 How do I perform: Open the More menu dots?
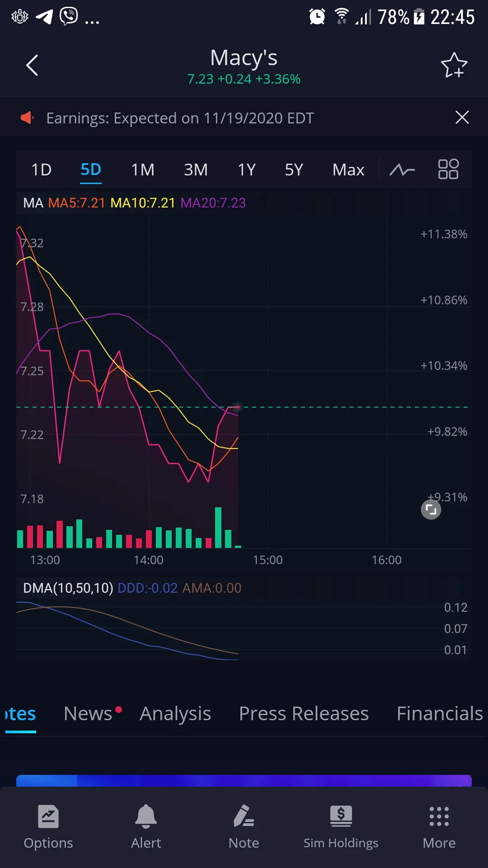pos(439,827)
